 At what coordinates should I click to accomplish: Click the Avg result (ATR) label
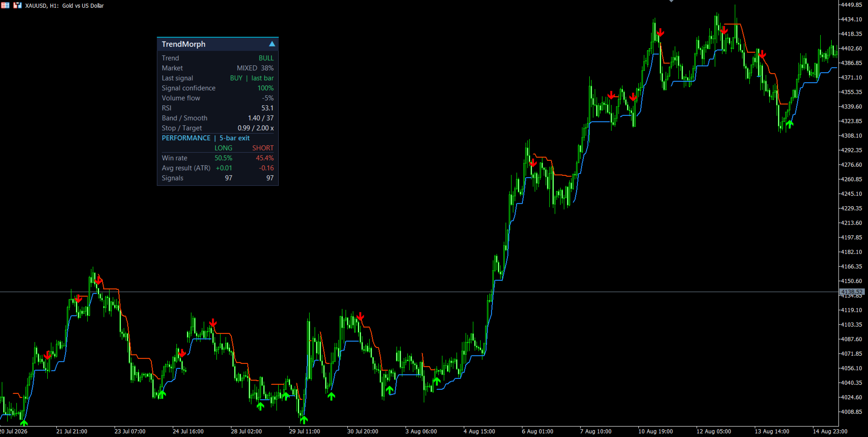[x=186, y=168]
